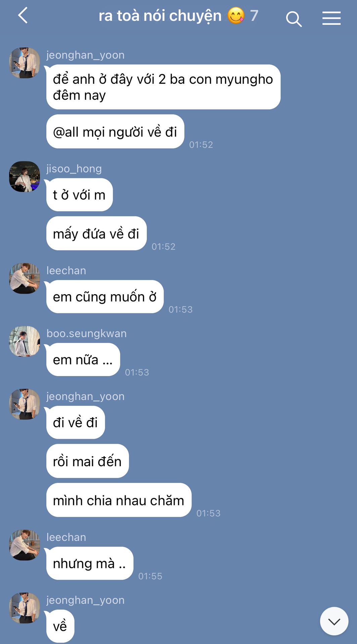Tap leechan's avatar beside 'em cũng muốn ở'

coord(25,278)
